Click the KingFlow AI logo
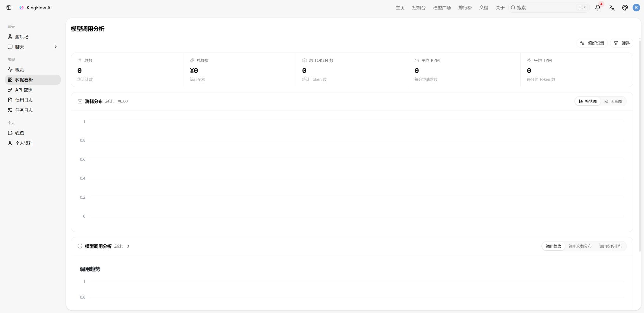The width and height of the screenshot is (644, 313). (22, 8)
